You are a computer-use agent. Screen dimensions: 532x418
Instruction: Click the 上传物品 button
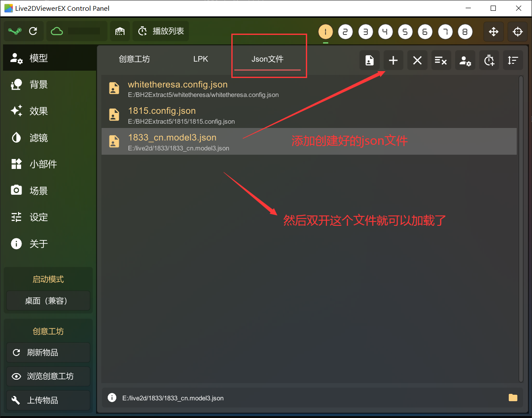tap(48, 400)
